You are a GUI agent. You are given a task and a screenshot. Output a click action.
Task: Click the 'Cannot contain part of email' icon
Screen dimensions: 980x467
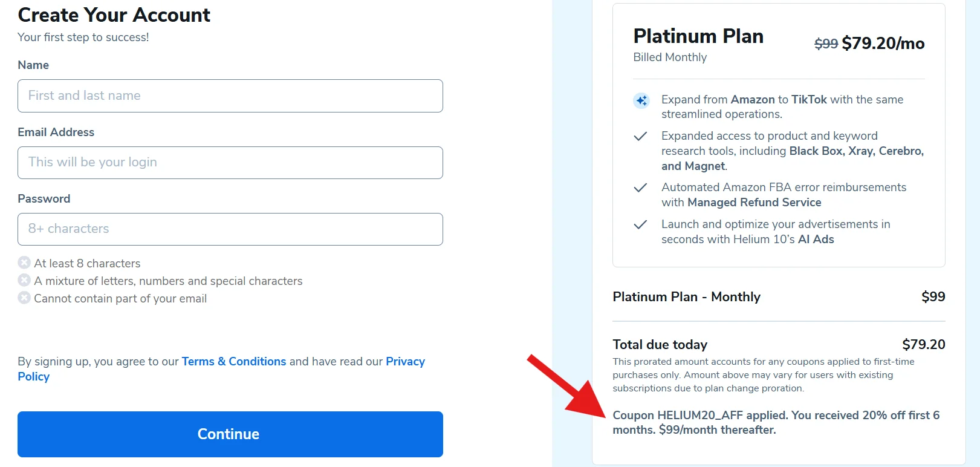pos(24,298)
